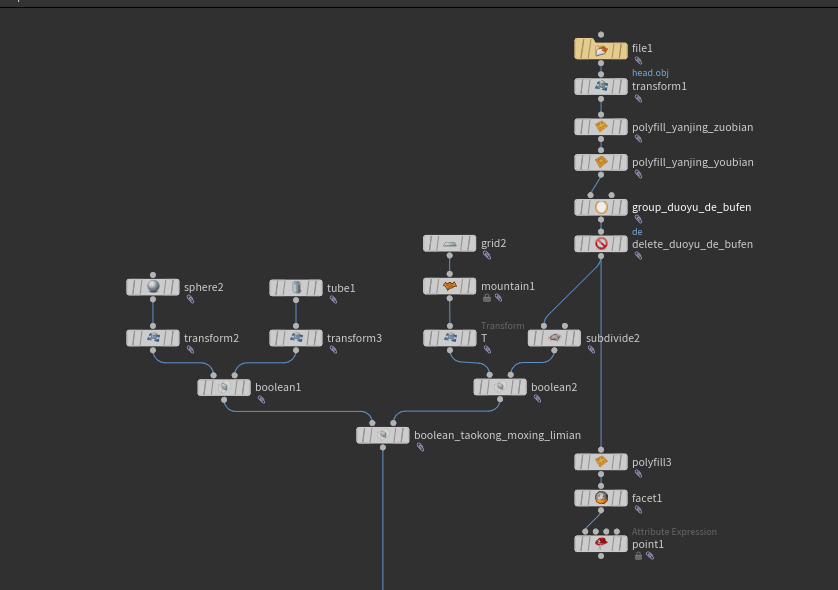This screenshot has width=838, height=590.
Task: Click the output connector of boolean2
Action: coord(500,400)
